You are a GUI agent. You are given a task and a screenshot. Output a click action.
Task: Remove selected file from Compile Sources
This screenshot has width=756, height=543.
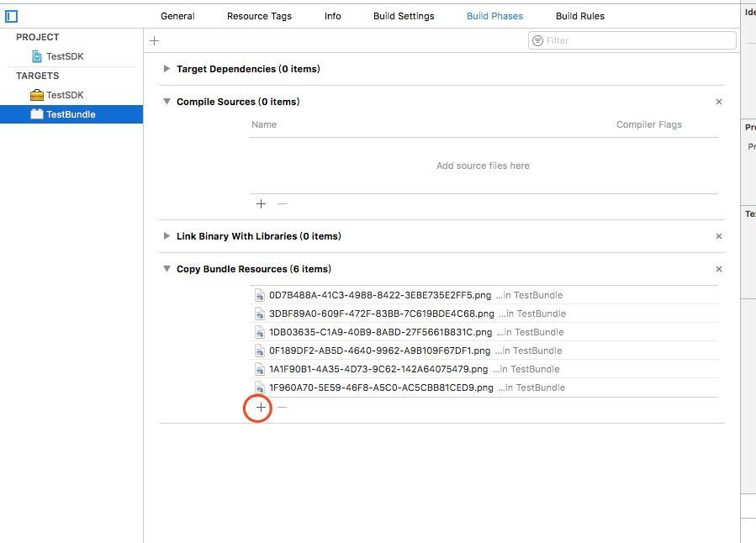click(x=282, y=203)
